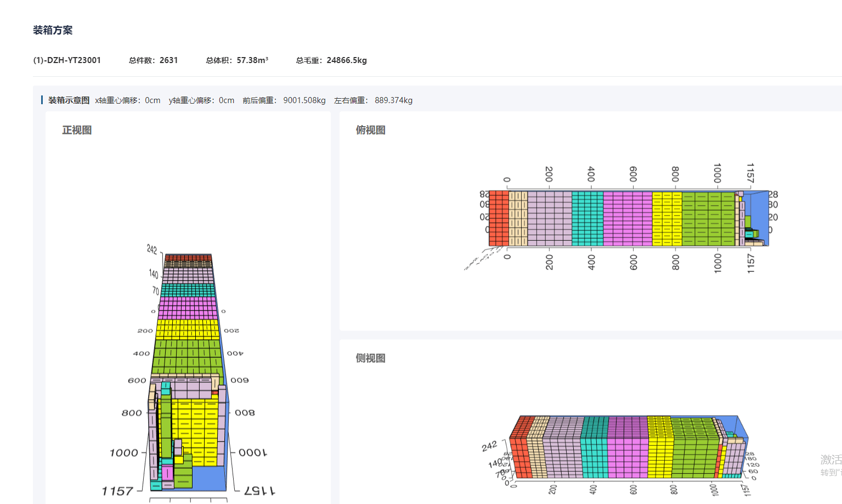Click the 装箱示意图 section label
842x504 pixels.
click(x=69, y=100)
